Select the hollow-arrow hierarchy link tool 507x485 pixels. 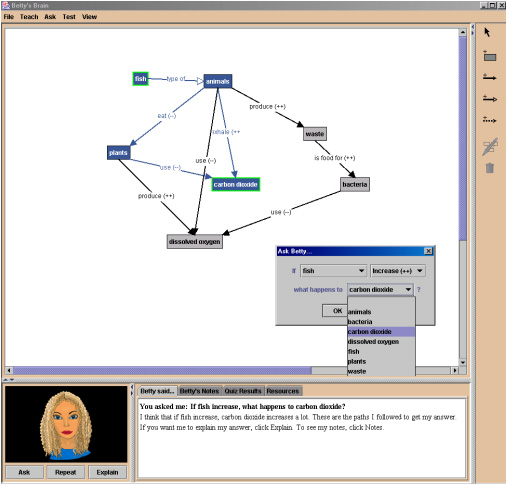[490, 98]
